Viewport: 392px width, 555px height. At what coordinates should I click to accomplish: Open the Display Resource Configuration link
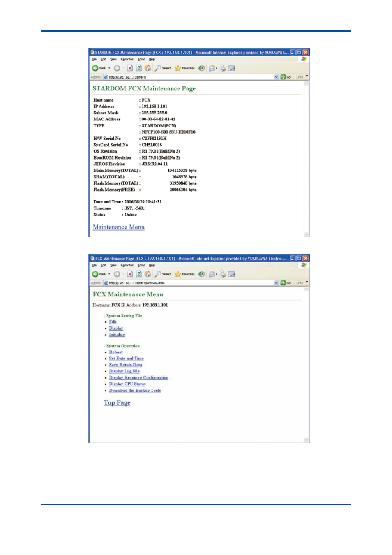[138, 377]
